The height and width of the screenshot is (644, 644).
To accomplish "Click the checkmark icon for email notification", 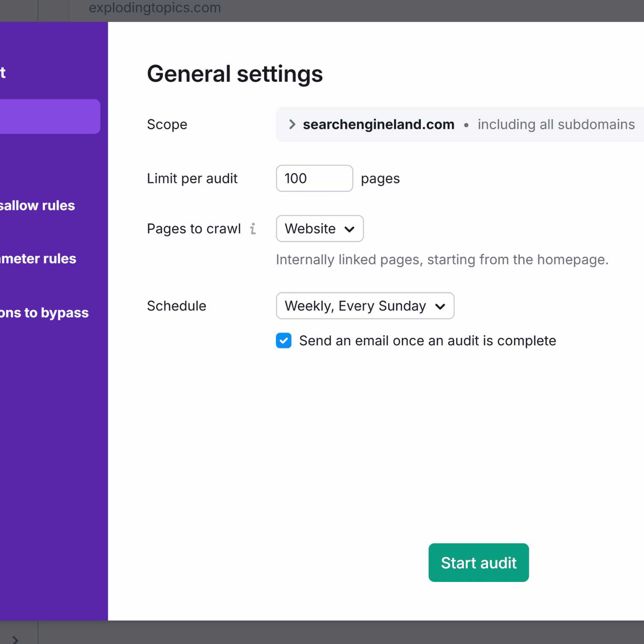I will click(284, 341).
